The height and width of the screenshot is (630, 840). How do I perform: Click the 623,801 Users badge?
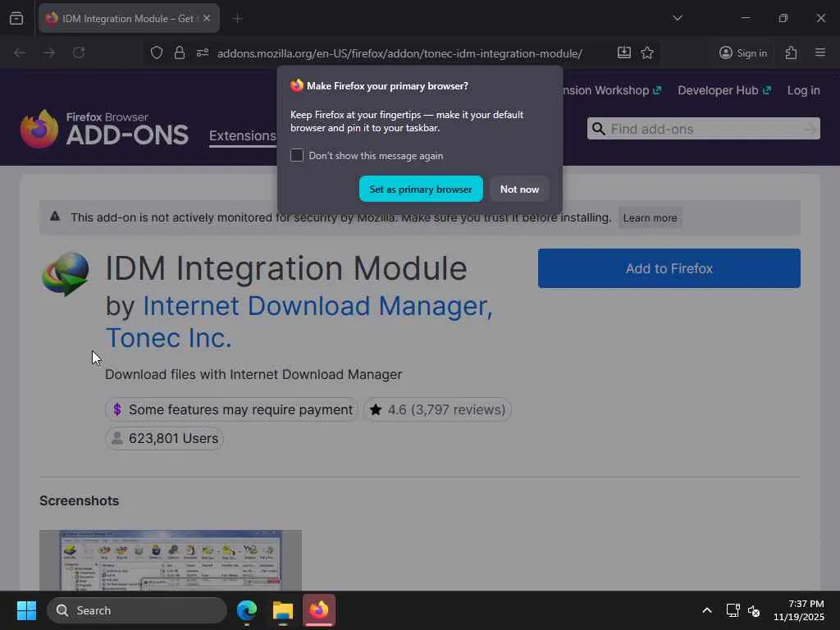[x=164, y=438]
